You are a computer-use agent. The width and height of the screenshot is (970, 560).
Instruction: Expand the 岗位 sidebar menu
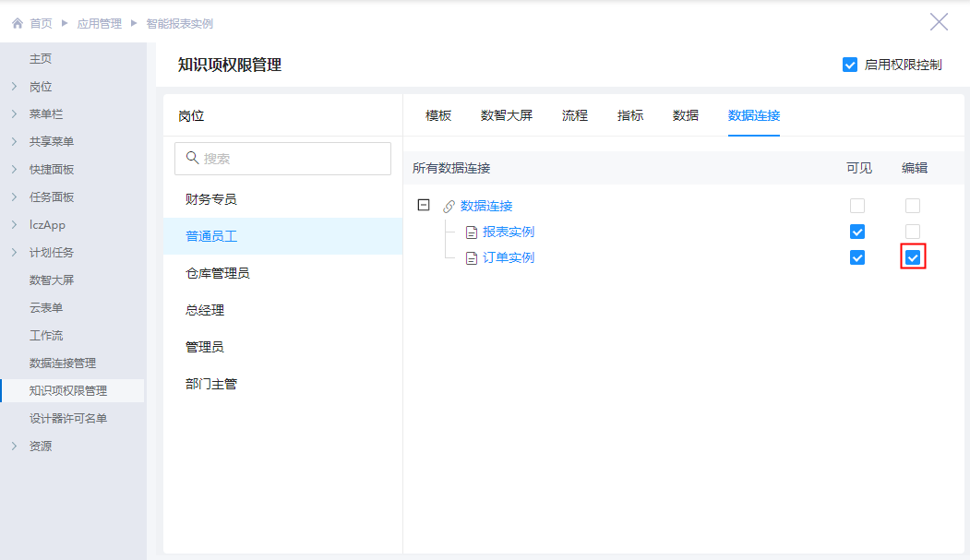click(x=14, y=87)
